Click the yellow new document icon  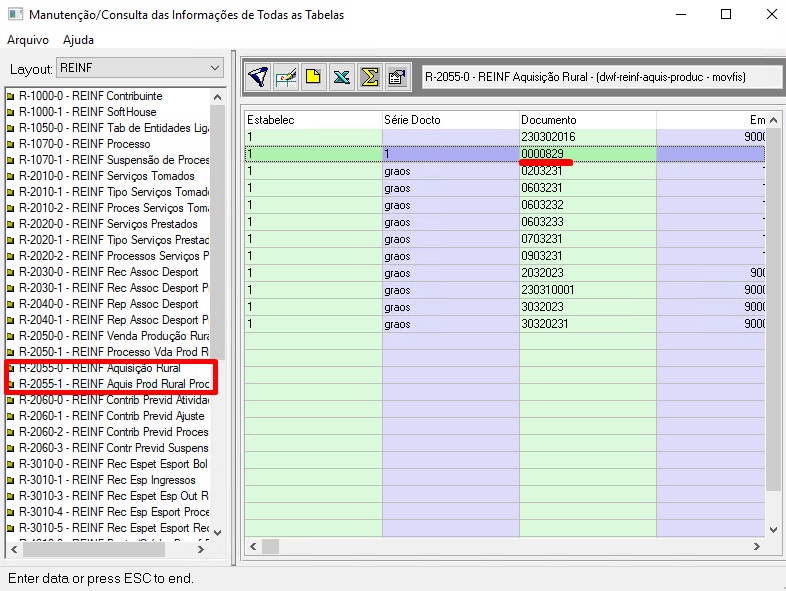pos(313,77)
